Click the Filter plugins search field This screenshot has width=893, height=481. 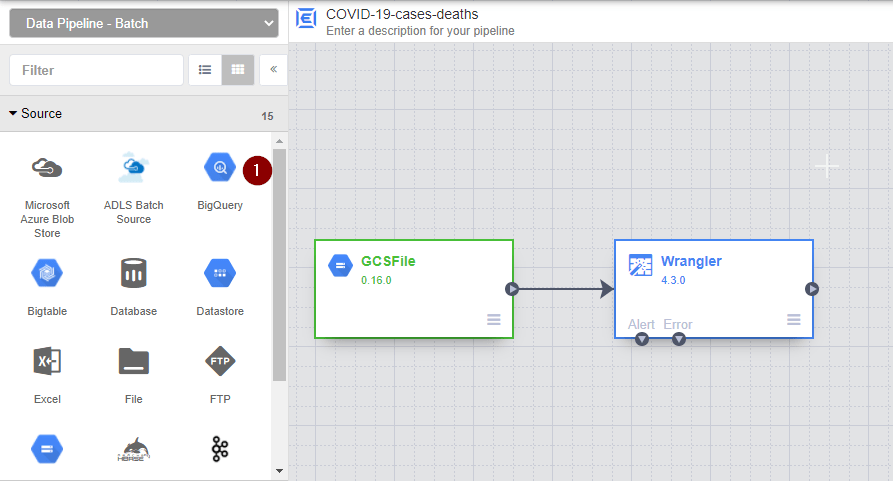coord(96,70)
